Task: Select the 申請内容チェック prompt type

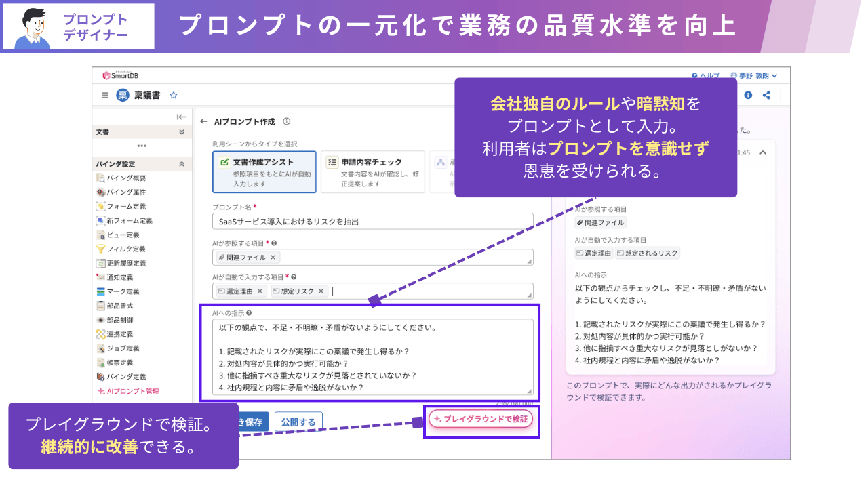Action: tap(372, 171)
